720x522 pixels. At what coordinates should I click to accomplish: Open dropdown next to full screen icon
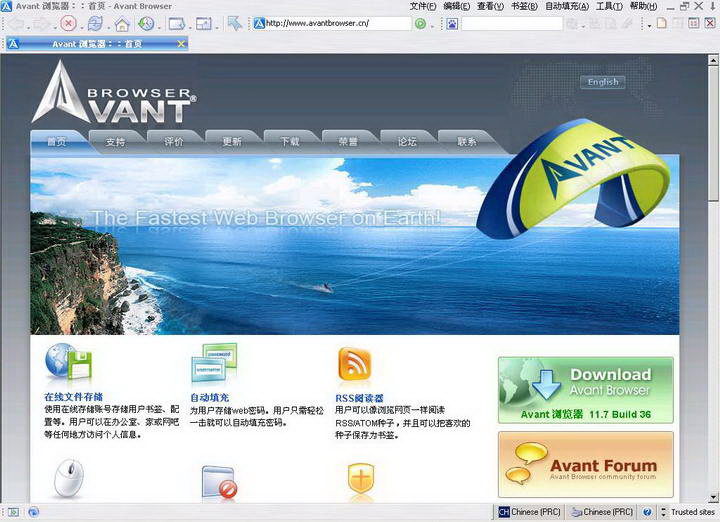216,28
